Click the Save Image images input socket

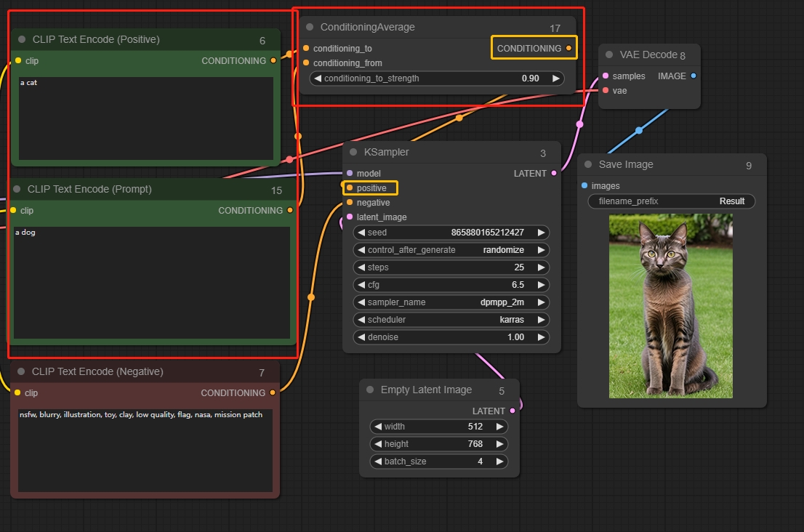(584, 186)
